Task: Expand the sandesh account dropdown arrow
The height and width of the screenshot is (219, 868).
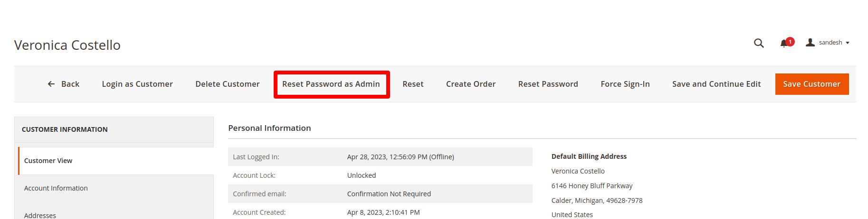Action: tap(848, 43)
